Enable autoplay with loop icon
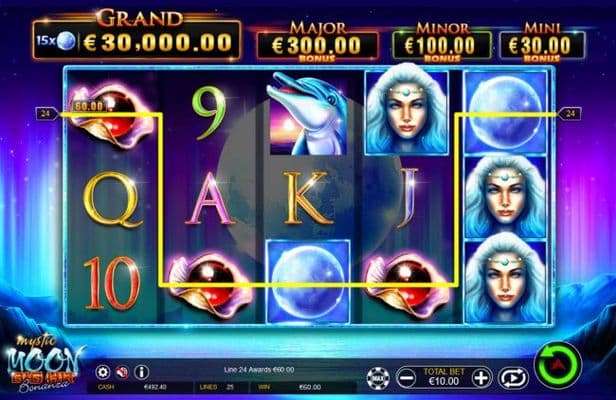The height and width of the screenshot is (400, 616). click(513, 378)
